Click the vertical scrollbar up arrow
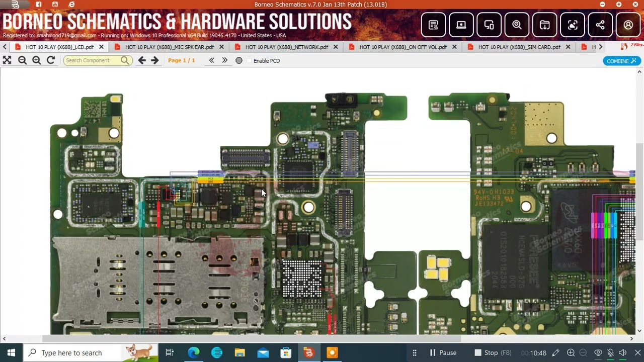This screenshot has width=644, height=362. point(639,72)
